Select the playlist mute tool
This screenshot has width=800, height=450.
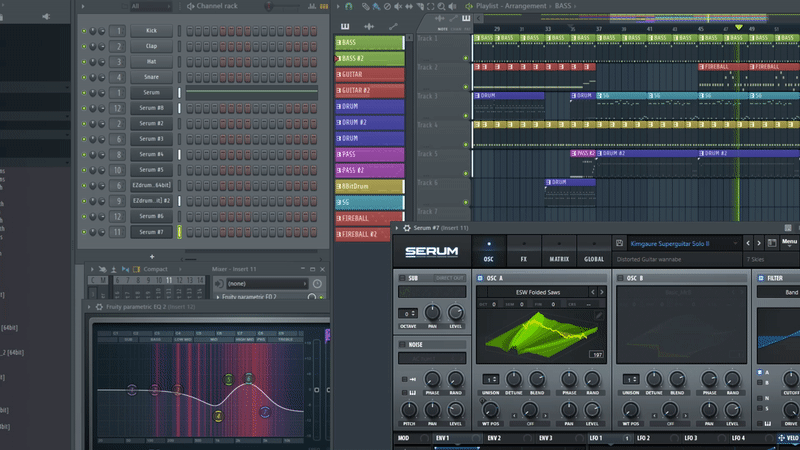398,6
